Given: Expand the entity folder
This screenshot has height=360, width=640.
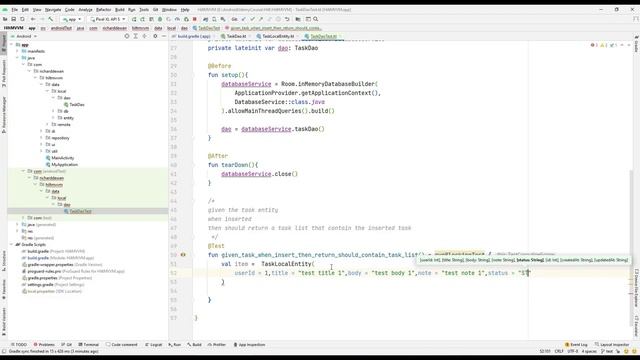Looking at the screenshot, I should 53,118.
